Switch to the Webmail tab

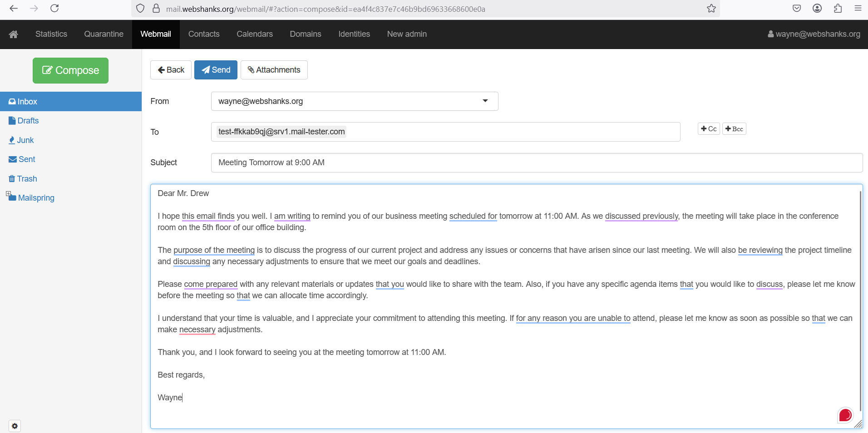156,34
